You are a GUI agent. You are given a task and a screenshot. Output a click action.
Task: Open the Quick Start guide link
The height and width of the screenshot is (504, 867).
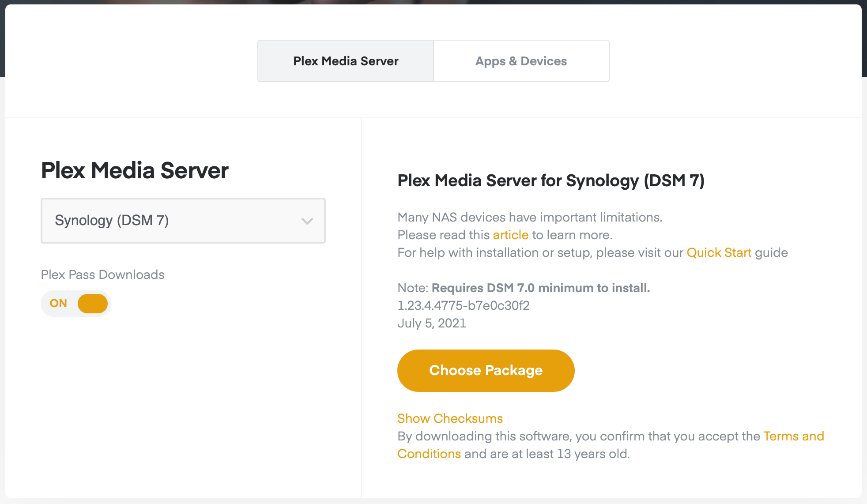pos(719,252)
